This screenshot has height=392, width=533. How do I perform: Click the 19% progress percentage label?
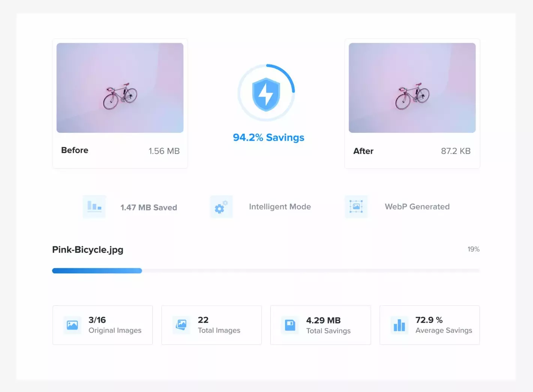click(473, 249)
